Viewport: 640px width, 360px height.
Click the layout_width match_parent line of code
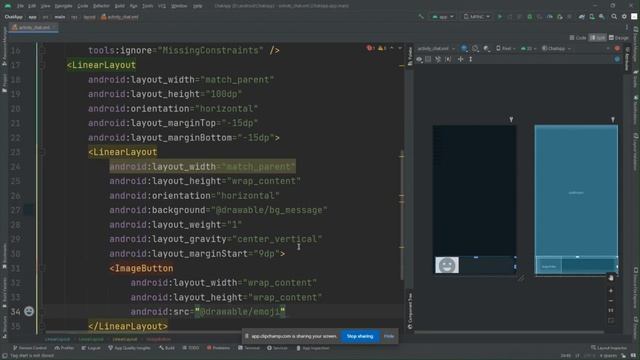(202, 167)
